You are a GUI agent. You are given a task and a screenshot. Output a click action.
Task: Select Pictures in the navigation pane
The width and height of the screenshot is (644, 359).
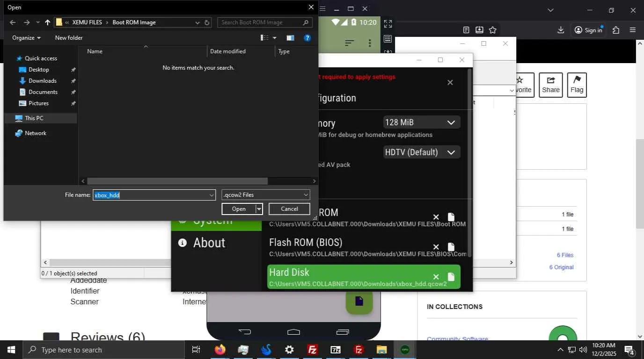(x=38, y=103)
